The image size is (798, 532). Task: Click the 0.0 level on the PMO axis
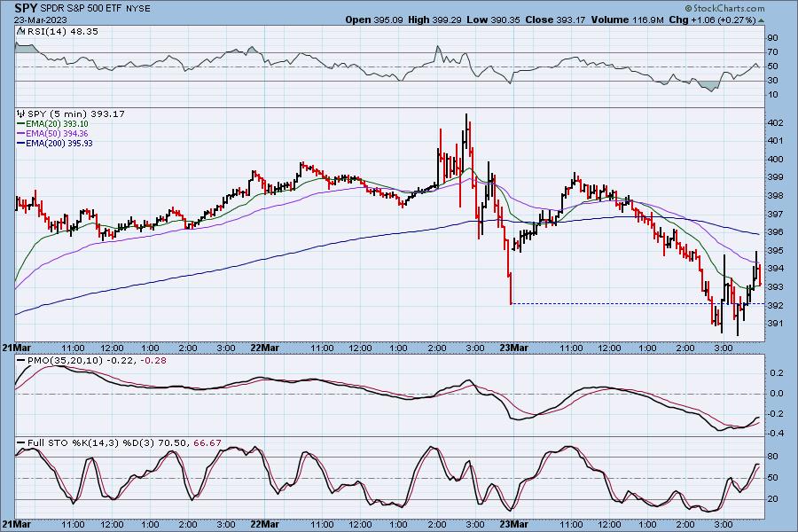[777, 394]
